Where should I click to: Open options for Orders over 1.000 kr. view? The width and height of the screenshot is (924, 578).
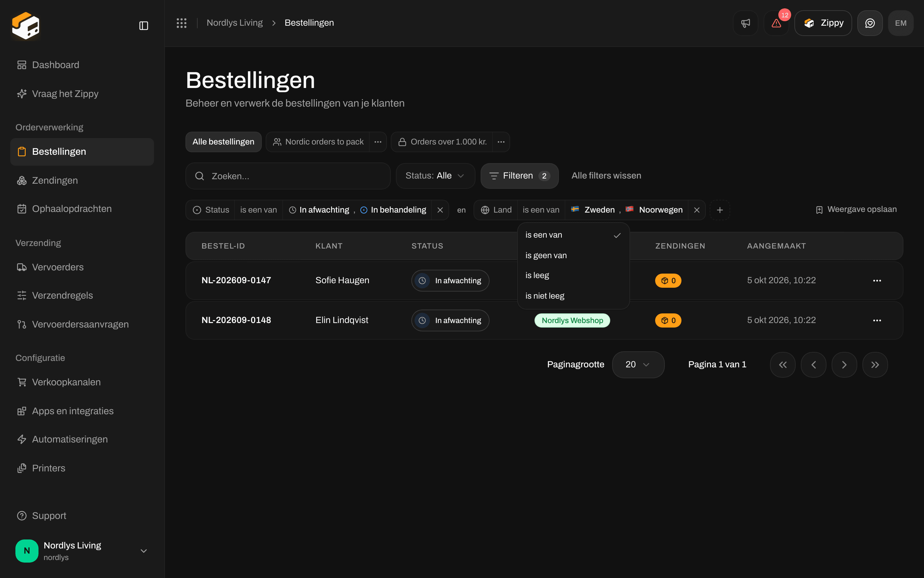coord(501,142)
